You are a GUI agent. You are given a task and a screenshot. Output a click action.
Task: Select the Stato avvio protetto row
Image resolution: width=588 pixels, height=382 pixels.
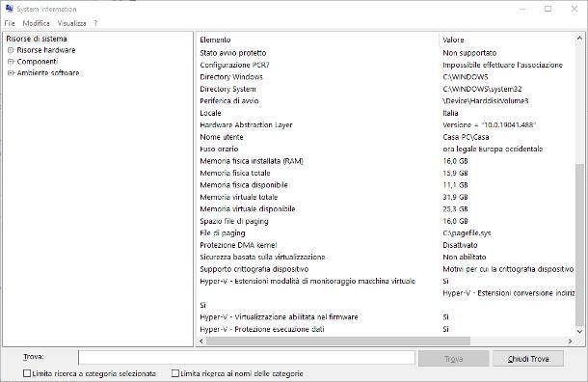click(386, 53)
